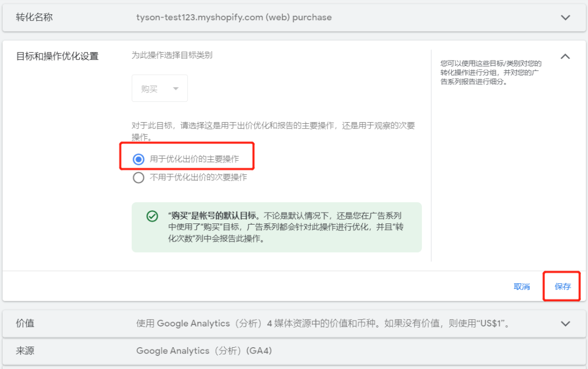Click the 目标和操作优化设置 heading
The height and width of the screenshot is (369, 588).
[x=57, y=56]
